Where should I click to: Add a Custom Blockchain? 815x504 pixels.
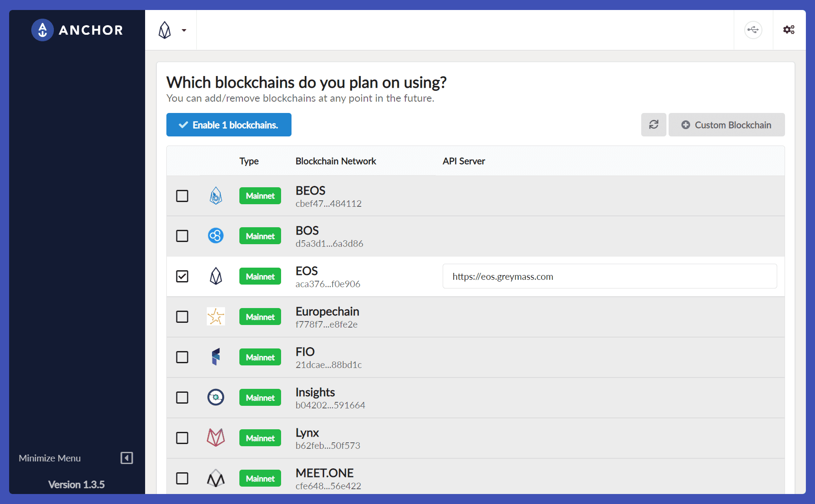click(726, 125)
